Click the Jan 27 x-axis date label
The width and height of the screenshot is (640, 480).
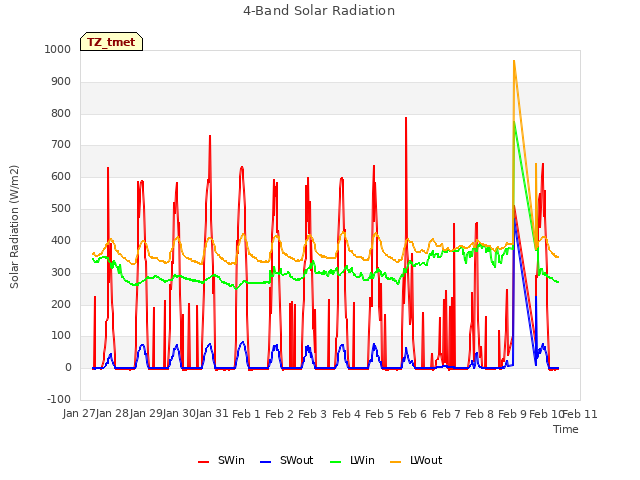click(79, 414)
